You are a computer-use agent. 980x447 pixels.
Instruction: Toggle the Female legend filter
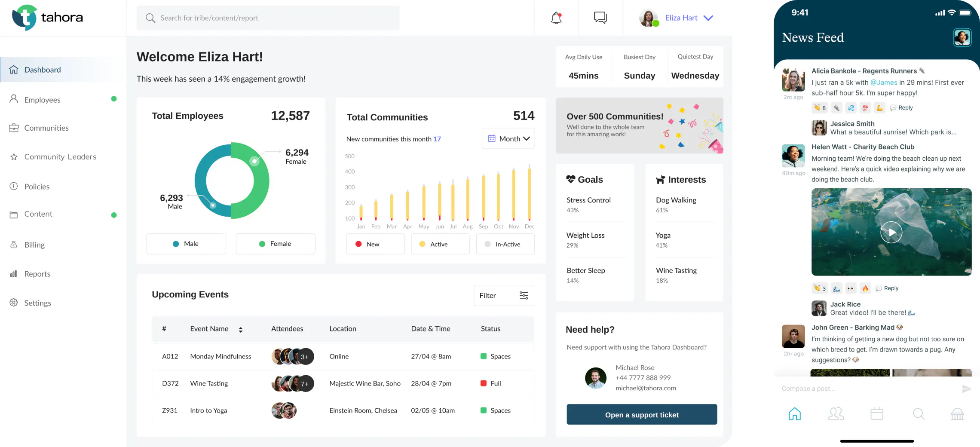point(276,244)
